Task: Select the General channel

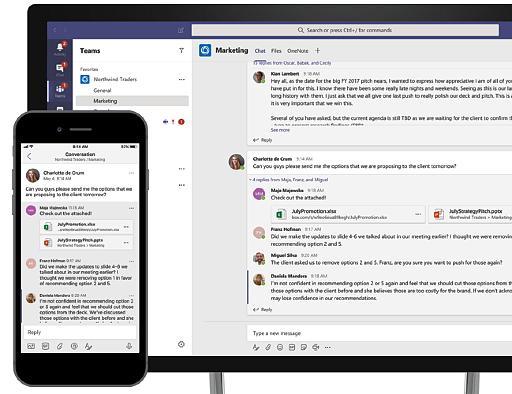Action: (x=102, y=90)
